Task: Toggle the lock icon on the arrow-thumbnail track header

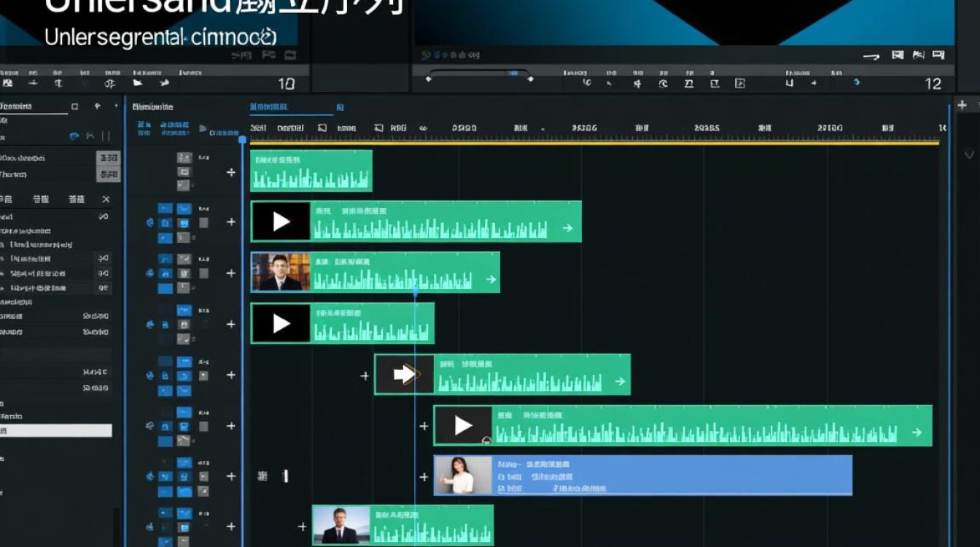Action: pyautogui.click(x=166, y=376)
